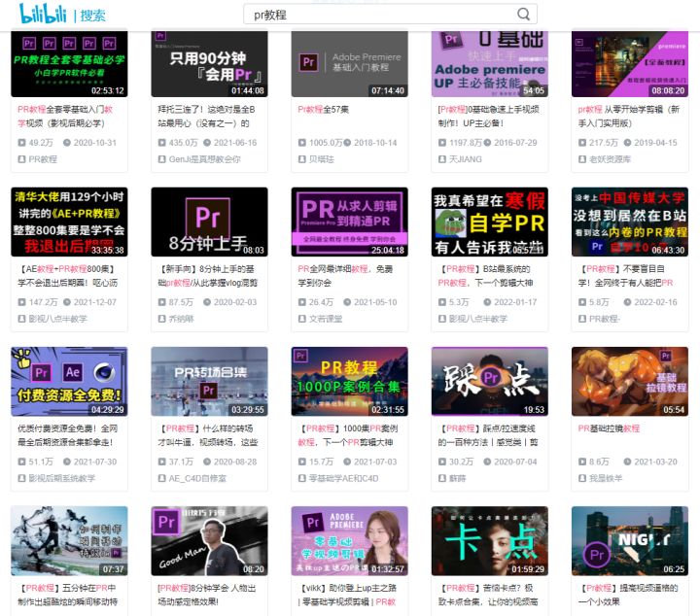Open the 0基础 UP主必备技能 thumbnail

tap(490, 64)
